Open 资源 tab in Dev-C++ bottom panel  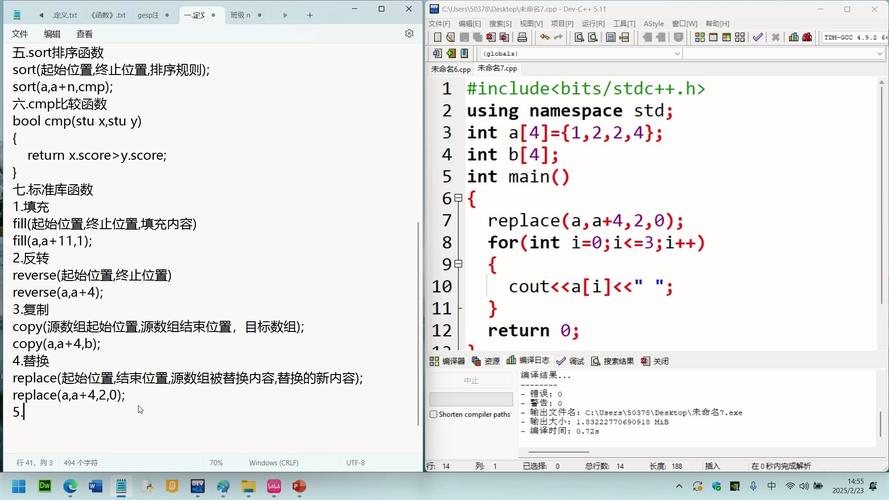pos(486,361)
